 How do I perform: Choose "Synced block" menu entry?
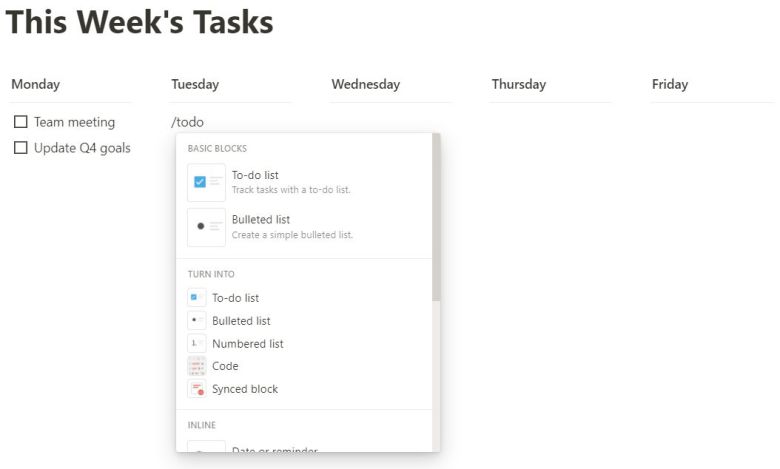click(x=245, y=389)
